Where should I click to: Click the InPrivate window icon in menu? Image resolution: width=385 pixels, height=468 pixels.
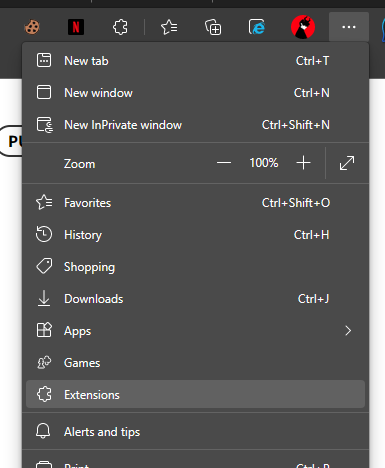(45, 125)
